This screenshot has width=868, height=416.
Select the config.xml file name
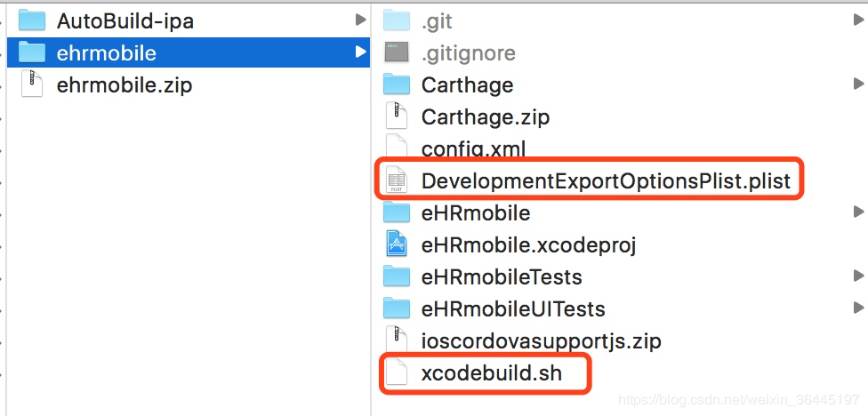click(473, 148)
